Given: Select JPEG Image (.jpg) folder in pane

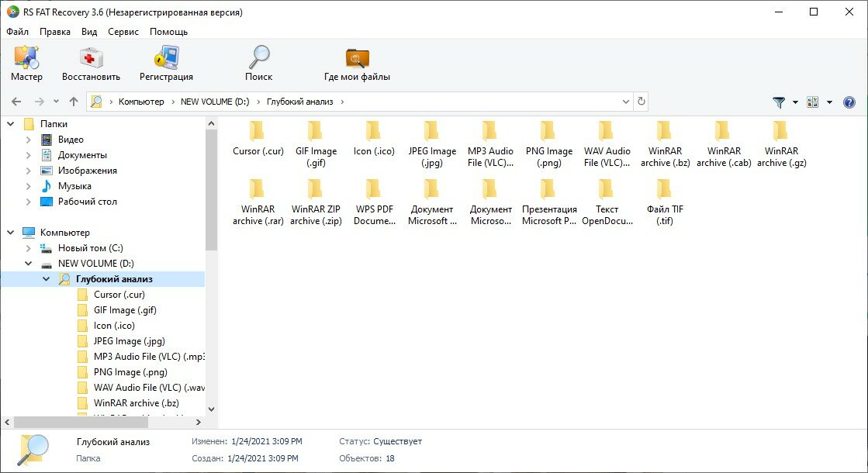Looking at the screenshot, I should click(432, 144).
